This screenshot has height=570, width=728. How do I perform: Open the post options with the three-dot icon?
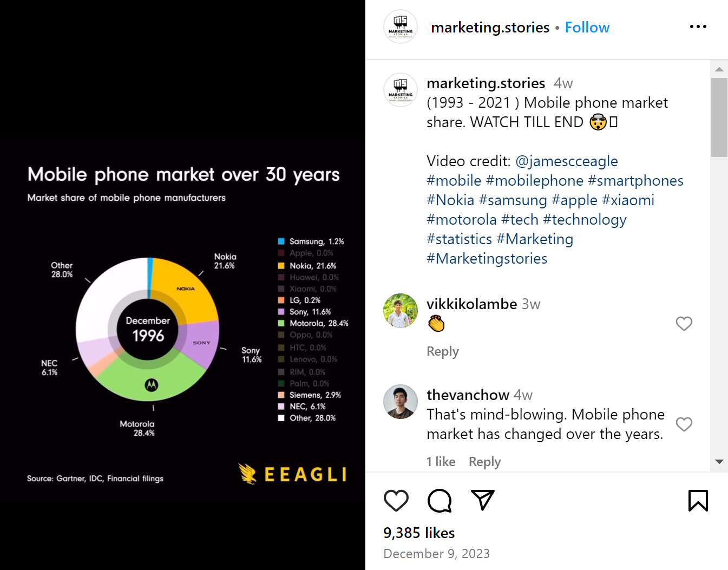[x=698, y=27]
